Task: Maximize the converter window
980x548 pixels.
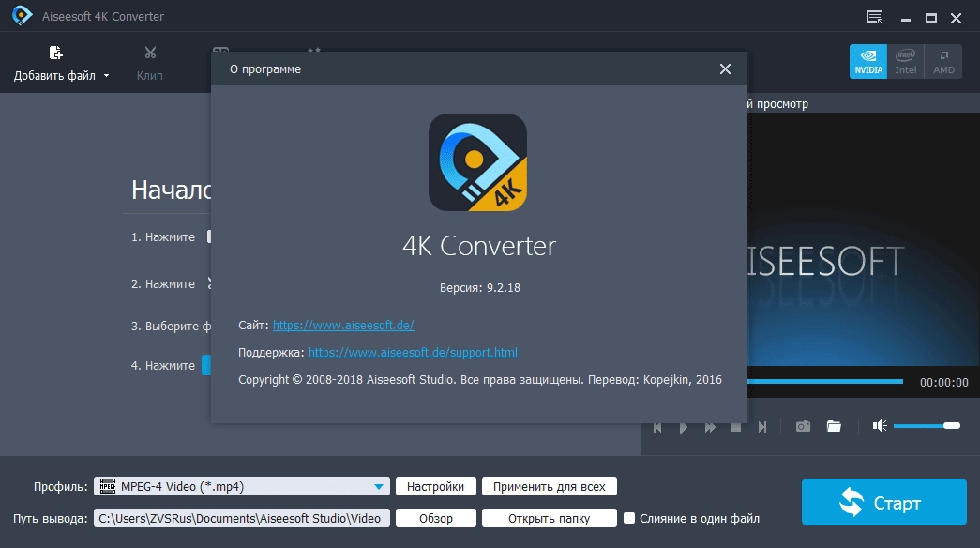Action: click(x=930, y=18)
